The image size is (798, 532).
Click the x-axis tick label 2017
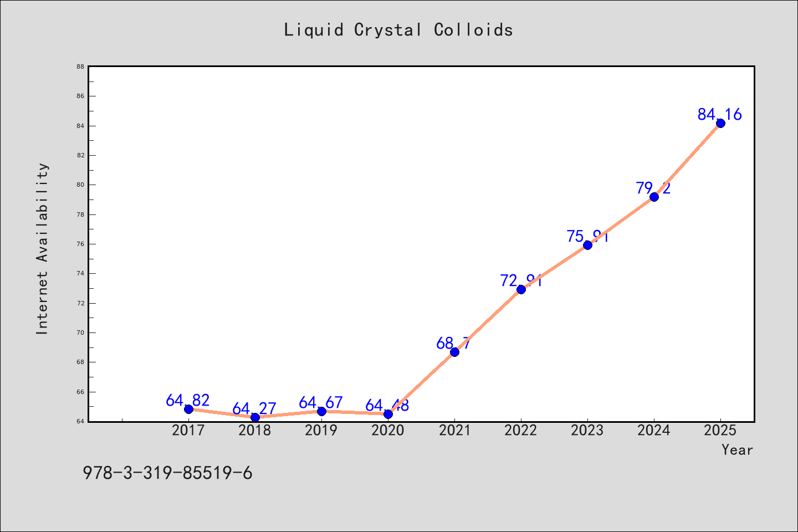coord(188,431)
